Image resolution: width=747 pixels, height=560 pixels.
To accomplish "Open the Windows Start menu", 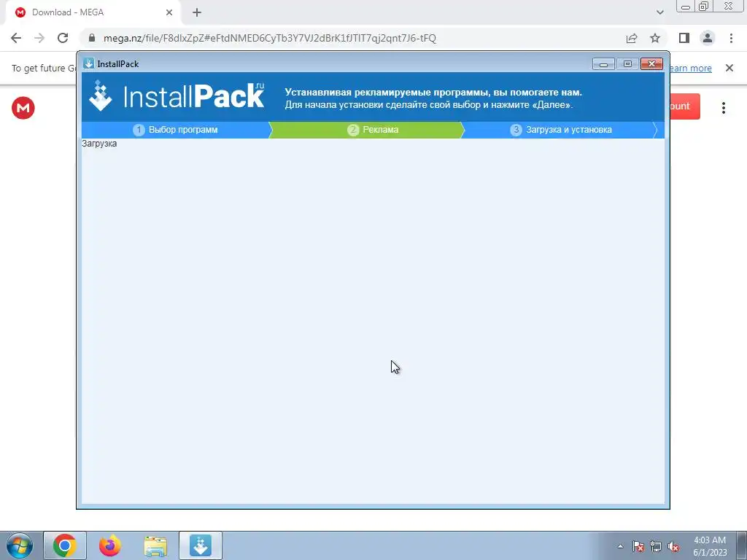I will pyautogui.click(x=20, y=545).
